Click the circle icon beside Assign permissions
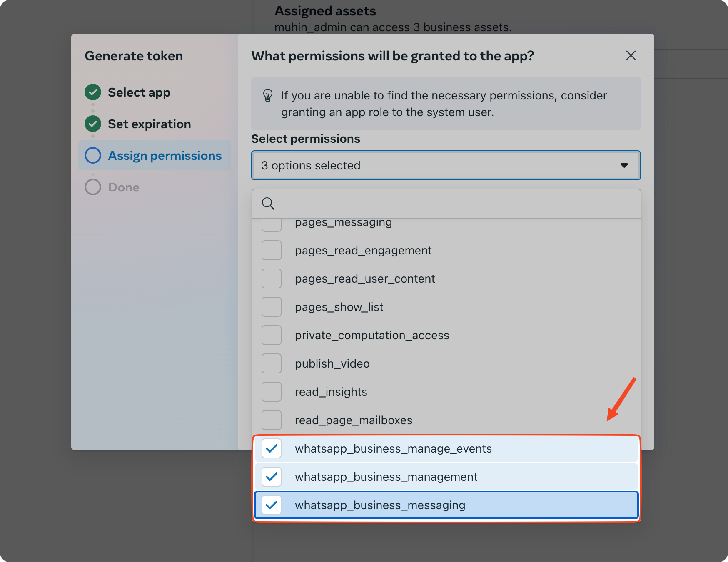 click(93, 155)
